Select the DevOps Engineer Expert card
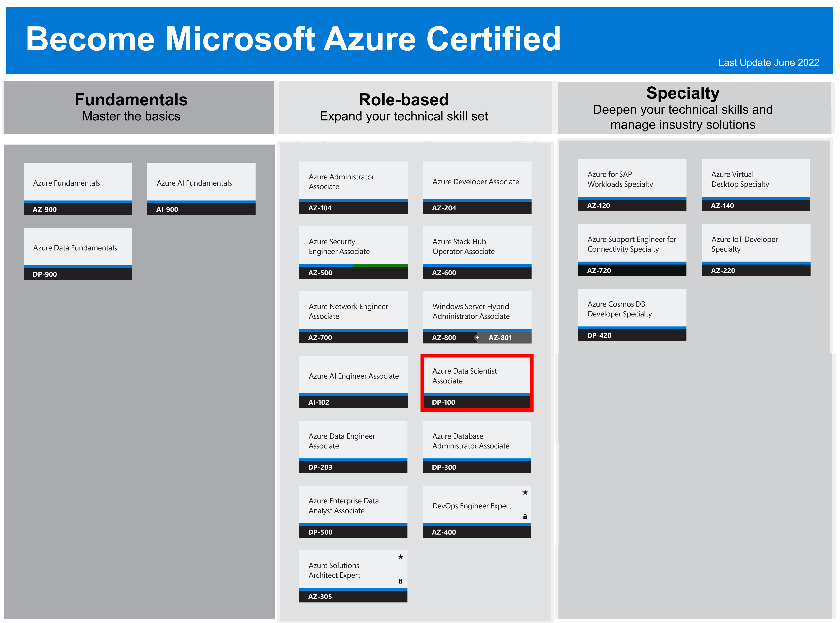840x623 pixels. point(477,512)
